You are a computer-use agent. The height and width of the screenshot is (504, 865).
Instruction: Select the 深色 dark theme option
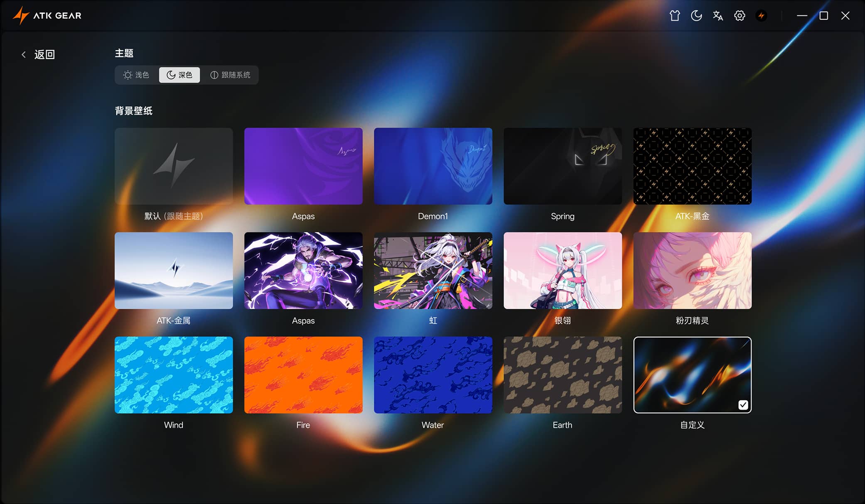pyautogui.click(x=179, y=75)
